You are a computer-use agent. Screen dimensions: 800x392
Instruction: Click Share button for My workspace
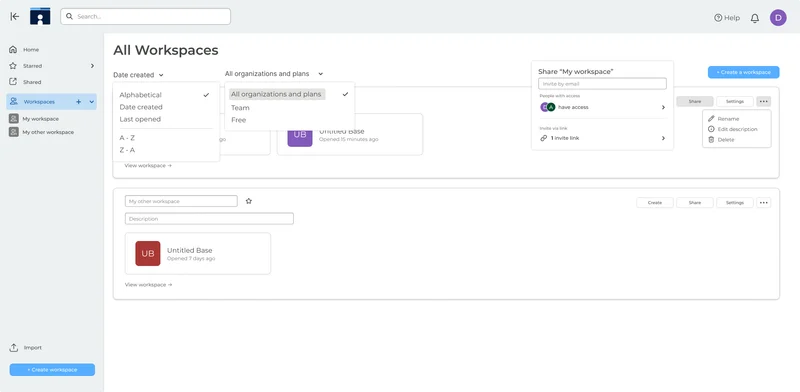pos(694,102)
